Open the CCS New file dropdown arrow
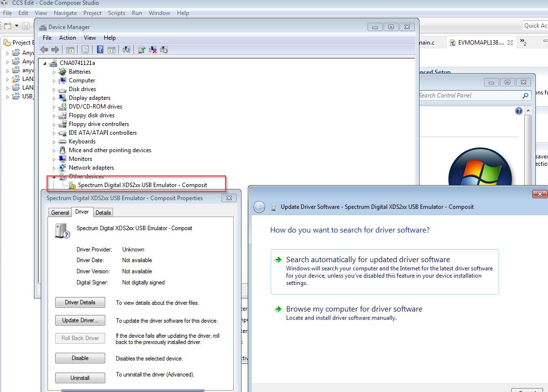548x392 pixels. [16, 26]
